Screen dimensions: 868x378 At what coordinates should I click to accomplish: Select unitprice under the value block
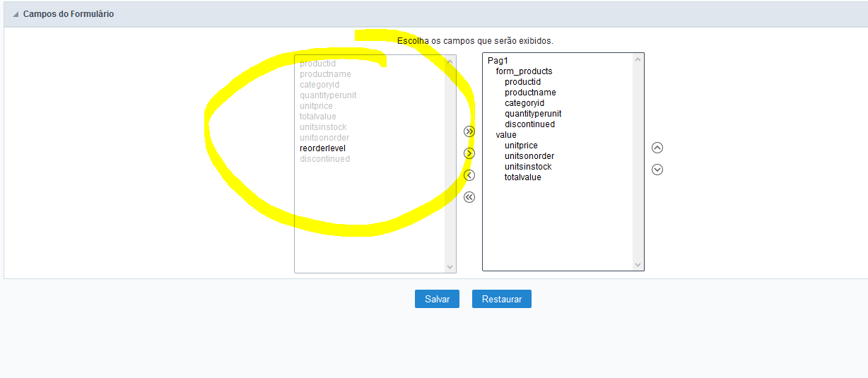coord(521,146)
